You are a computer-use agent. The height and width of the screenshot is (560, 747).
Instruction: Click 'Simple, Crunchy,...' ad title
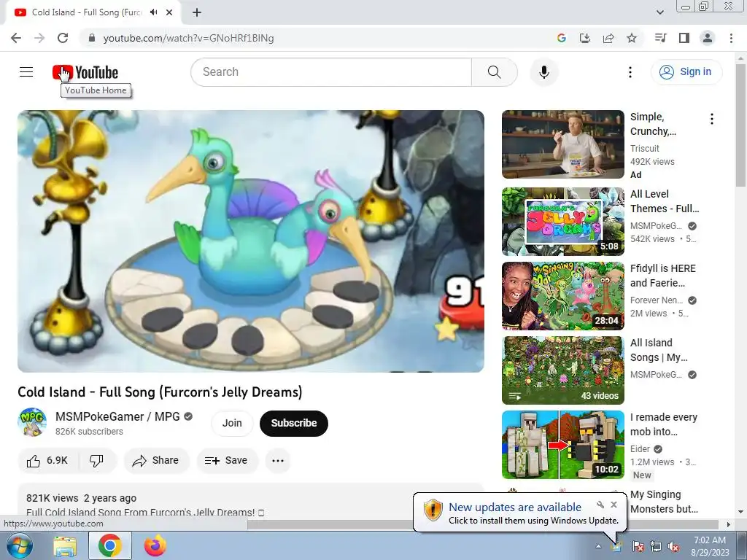[653, 124]
